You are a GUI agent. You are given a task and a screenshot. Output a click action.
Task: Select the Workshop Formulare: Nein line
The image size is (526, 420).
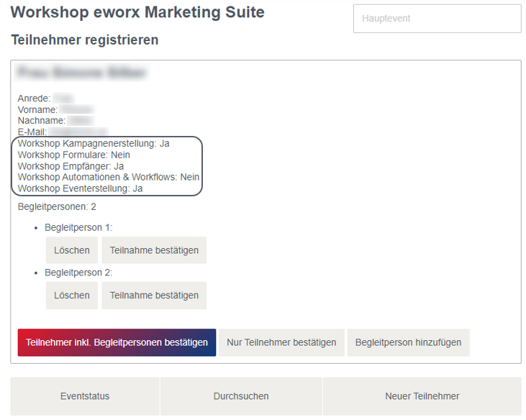coord(74,155)
